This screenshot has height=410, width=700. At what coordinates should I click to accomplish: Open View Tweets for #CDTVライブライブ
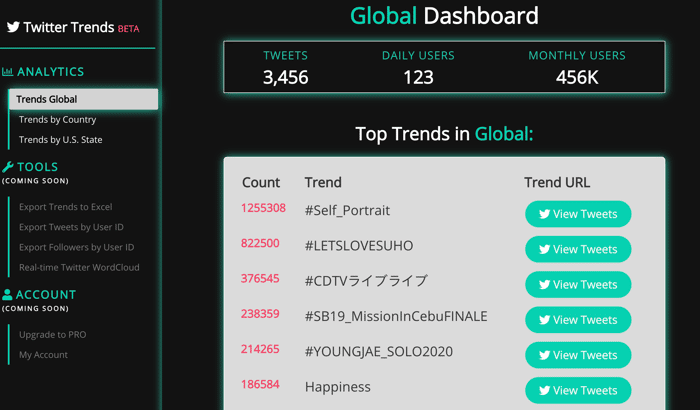pyautogui.click(x=578, y=284)
